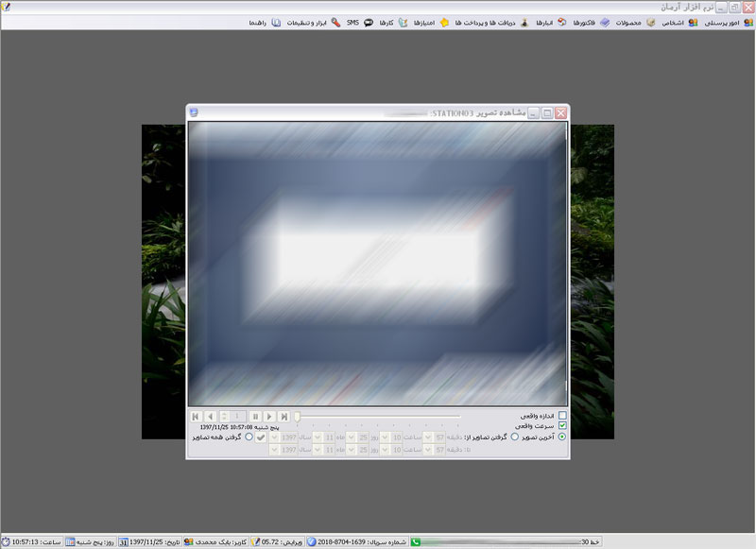Enable the اندازه واقعی (actual size) checkbox

562,416
